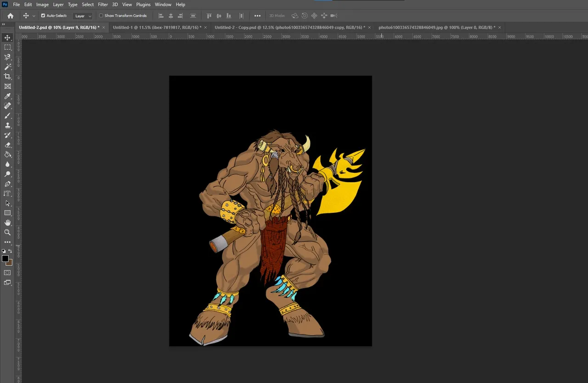Screen dimensions: 588x383
Task: Open the Filter menu
Action: 103,5
